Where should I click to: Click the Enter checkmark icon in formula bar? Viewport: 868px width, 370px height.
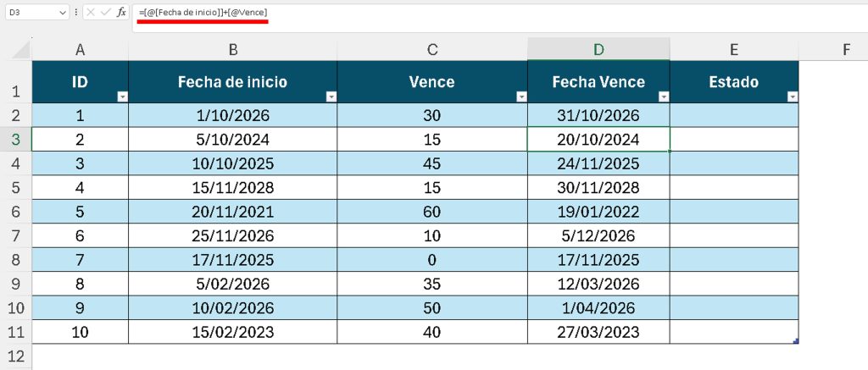[x=105, y=13]
